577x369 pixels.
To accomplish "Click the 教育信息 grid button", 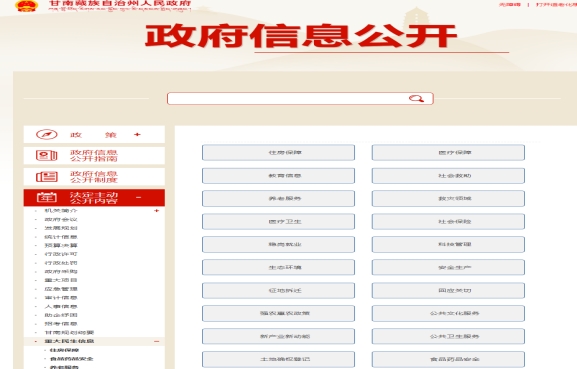I will [278, 176].
